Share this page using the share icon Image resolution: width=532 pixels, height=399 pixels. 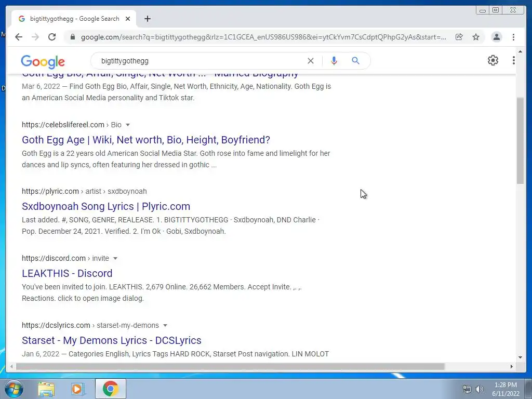tap(459, 37)
